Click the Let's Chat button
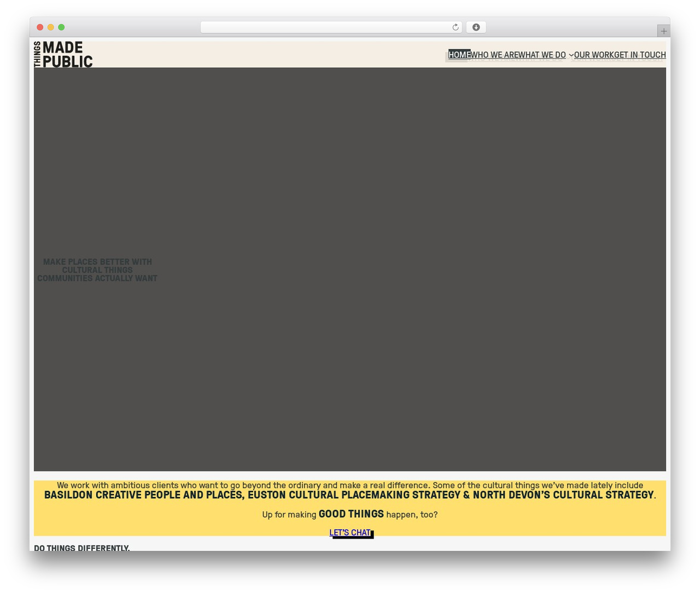 pyautogui.click(x=350, y=532)
